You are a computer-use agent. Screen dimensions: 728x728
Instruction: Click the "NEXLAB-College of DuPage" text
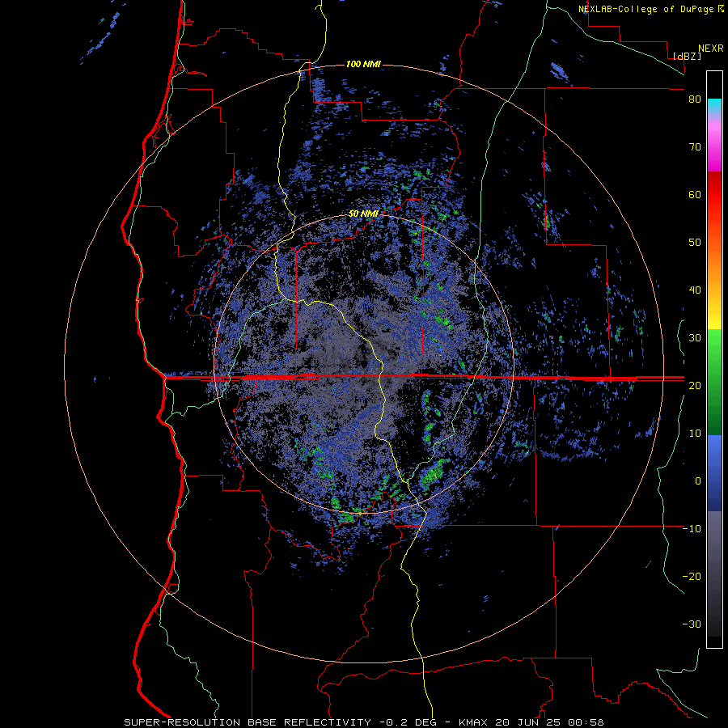[646, 9]
